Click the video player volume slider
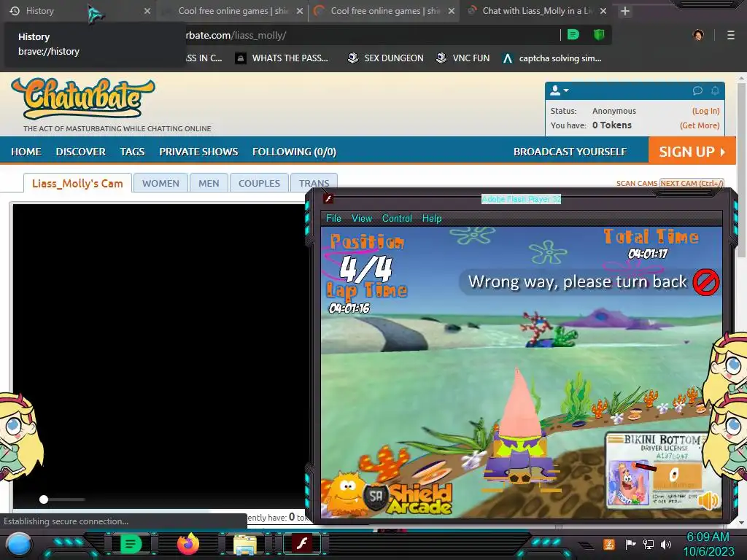747x560 pixels. point(63,499)
